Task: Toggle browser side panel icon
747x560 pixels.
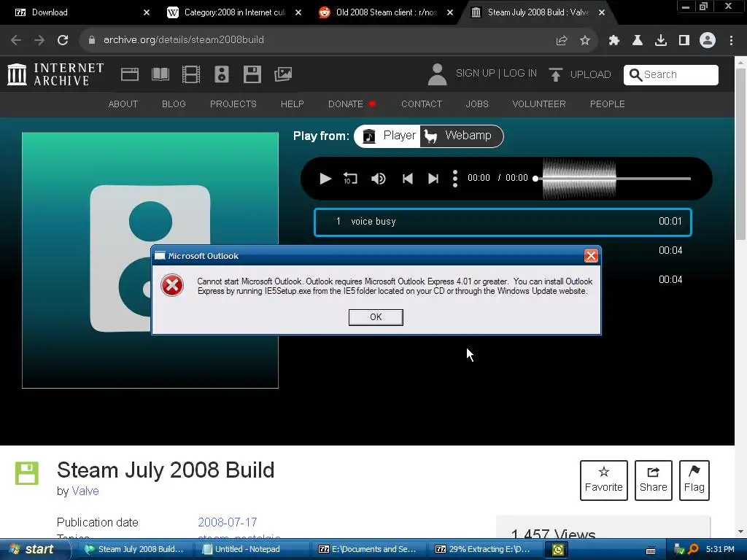Action: pyautogui.click(x=684, y=41)
